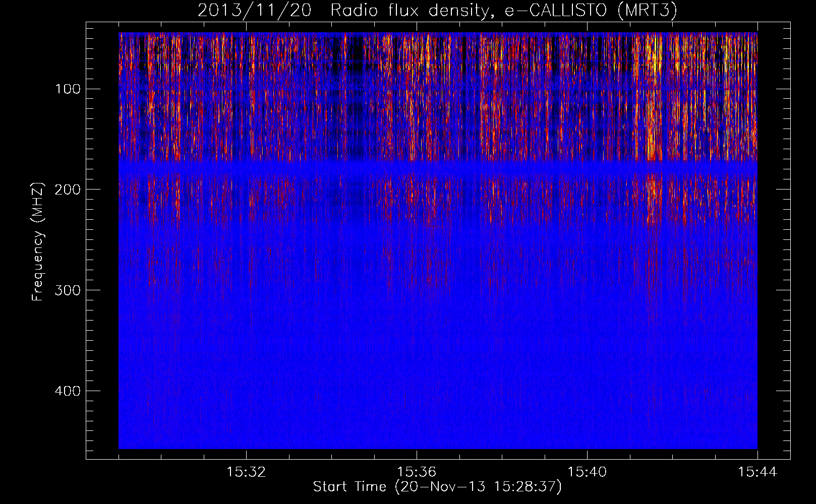Click the 15:36 time tick label

[x=417, y=472]
